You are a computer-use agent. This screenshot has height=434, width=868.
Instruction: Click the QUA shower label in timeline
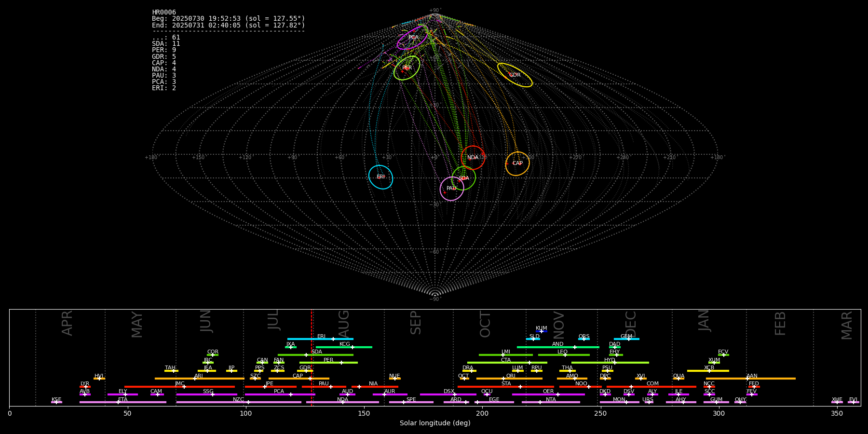pyautogui.click(x=678, y=376)
